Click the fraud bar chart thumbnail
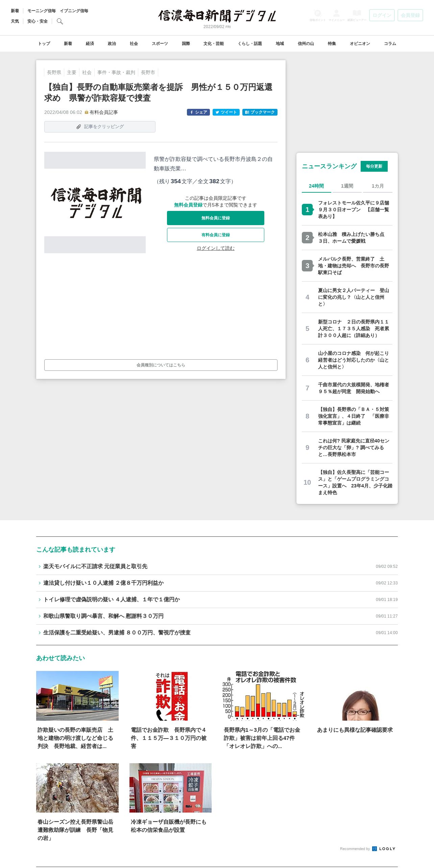The image size is (434, 868). click(x=263, y=696)
